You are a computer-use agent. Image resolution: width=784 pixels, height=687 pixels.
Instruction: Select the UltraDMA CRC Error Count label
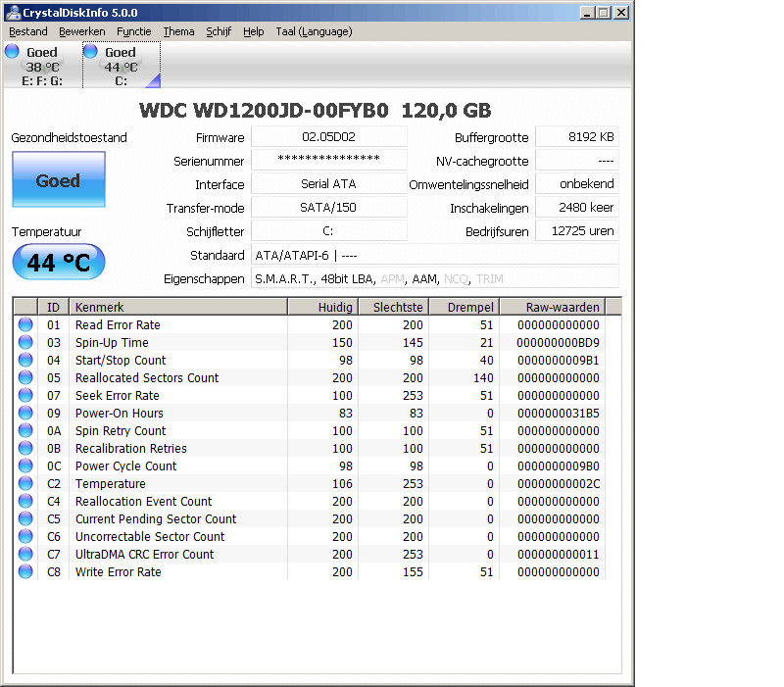[144, 554]
